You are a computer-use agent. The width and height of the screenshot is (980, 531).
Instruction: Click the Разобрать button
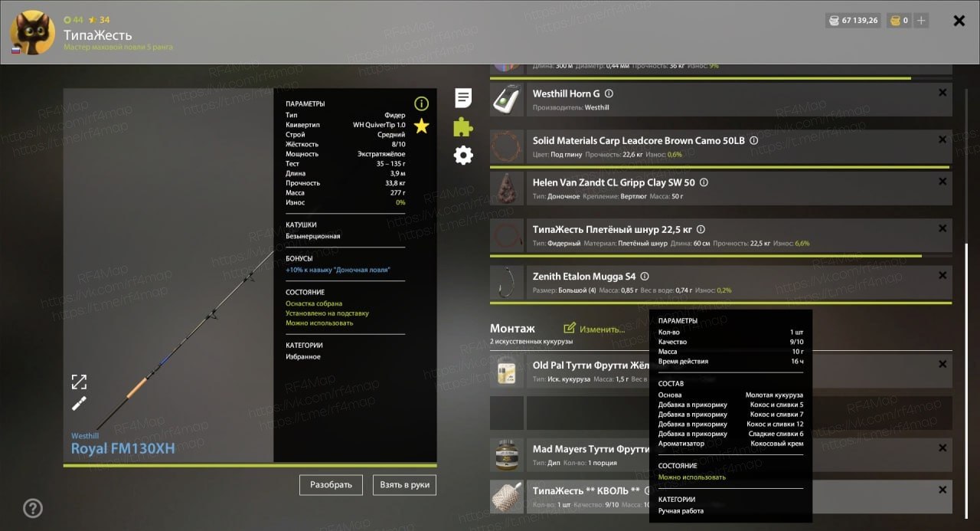pos(331,484)
